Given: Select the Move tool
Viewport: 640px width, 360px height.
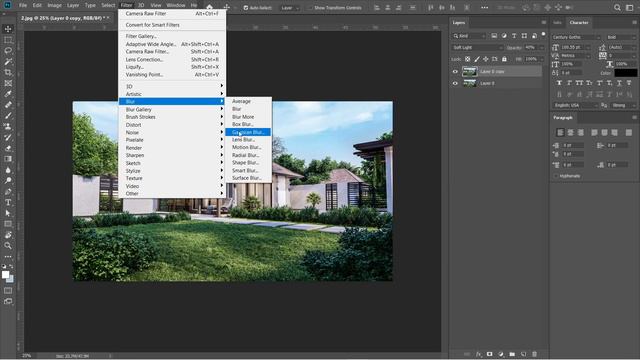Looking at the screenshot, I should tap(8, 29).
